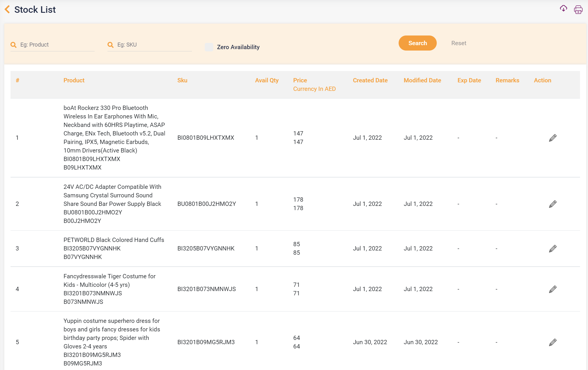Click the magnifier icon in Product search

pos(13,45)
